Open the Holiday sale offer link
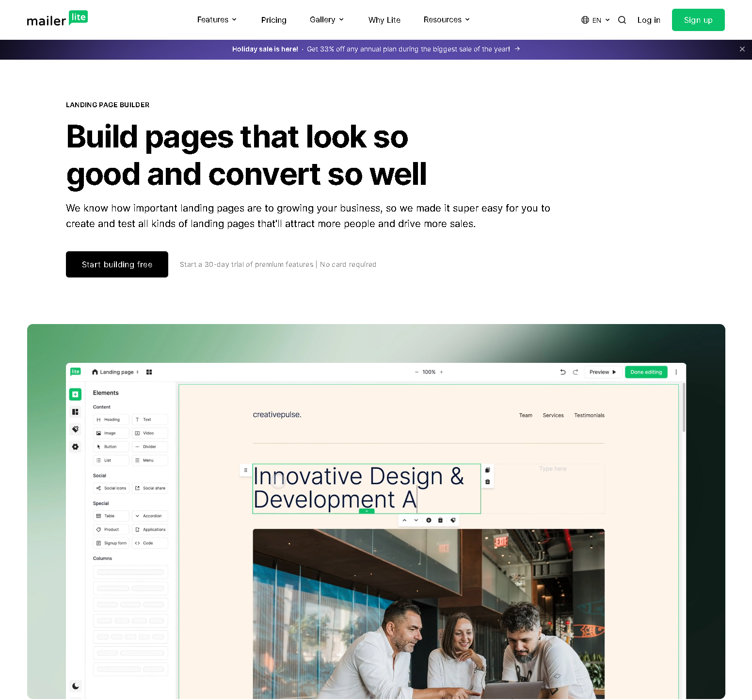 376,49
